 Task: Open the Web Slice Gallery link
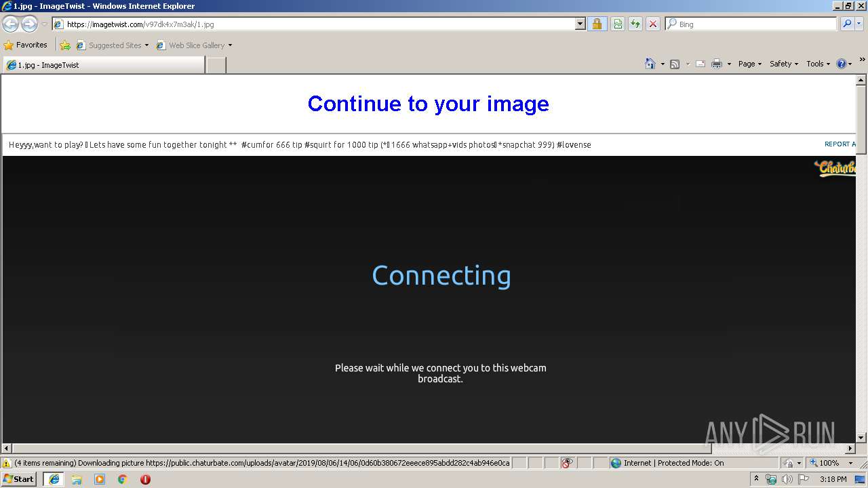pos(191,45)
